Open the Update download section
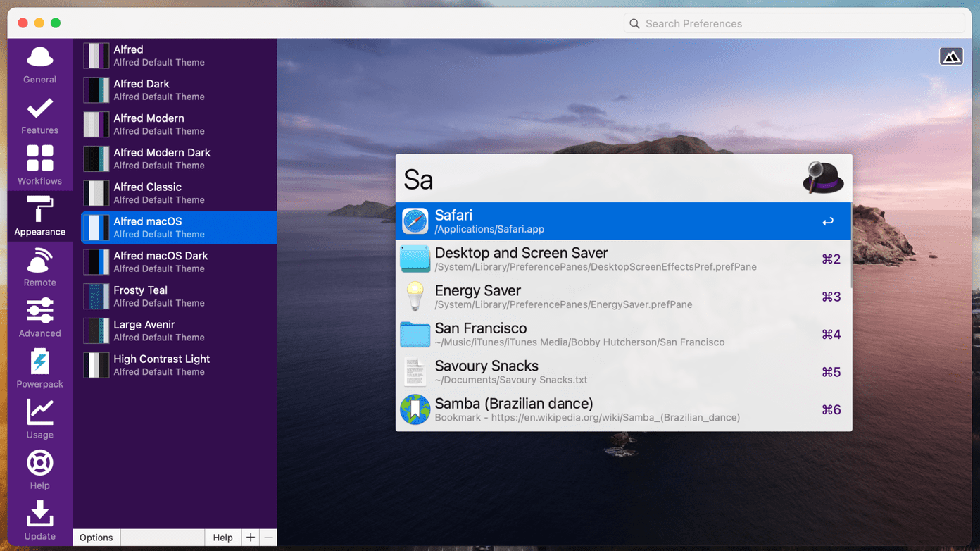Viewport: 980px width, 551px height. (39, 521)
